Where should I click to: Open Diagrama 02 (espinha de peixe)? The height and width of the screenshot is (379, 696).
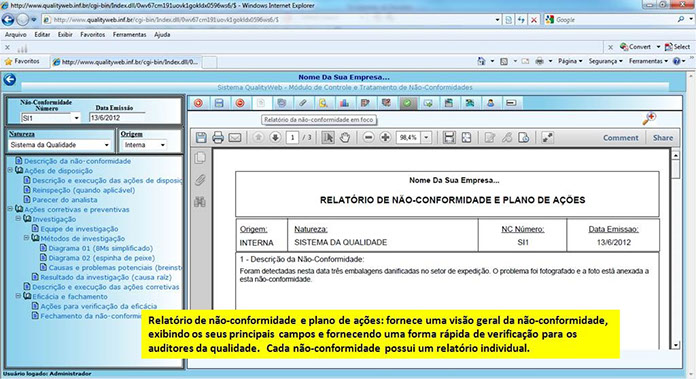pyautogui.click(x=101, y=258)
